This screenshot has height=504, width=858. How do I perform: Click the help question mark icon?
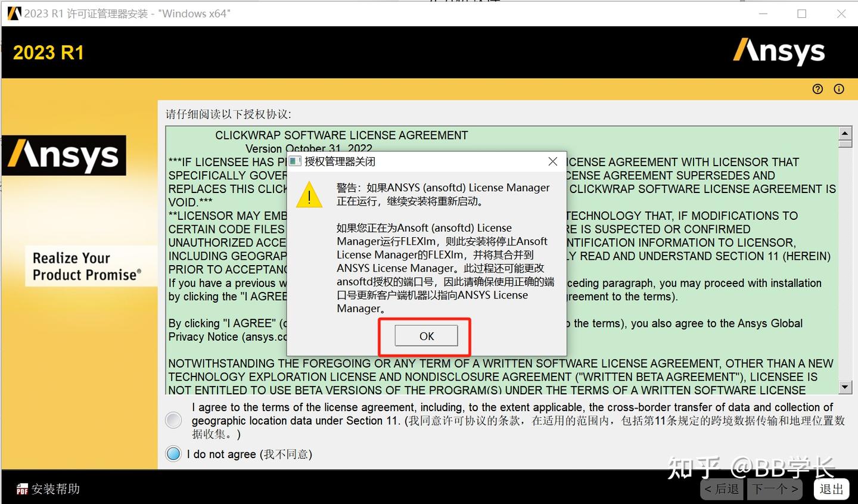click(817, 89)
